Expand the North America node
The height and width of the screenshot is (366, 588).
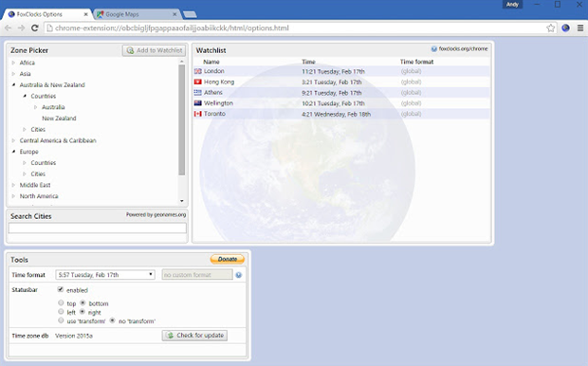click(x=13, y=196)
